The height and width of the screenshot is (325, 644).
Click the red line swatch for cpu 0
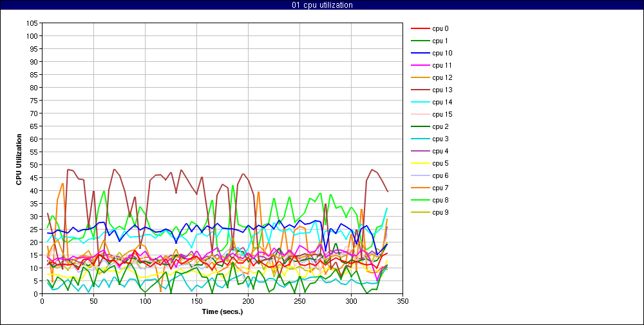[x=421, y=29]
